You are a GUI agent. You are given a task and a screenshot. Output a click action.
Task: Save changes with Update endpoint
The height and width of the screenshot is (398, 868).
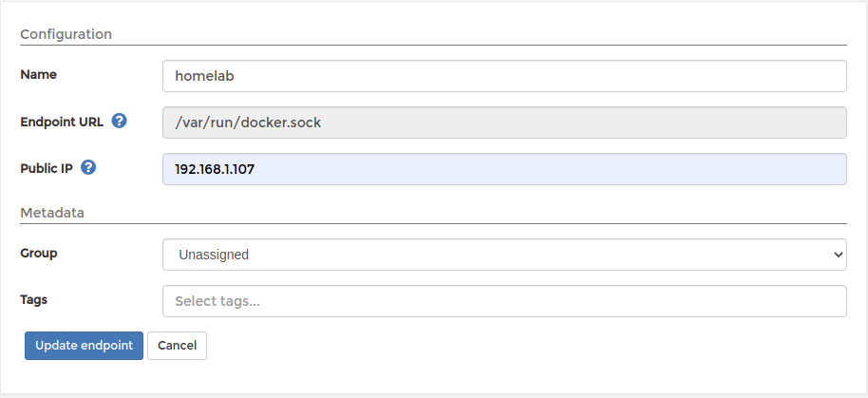pos(85,346)
